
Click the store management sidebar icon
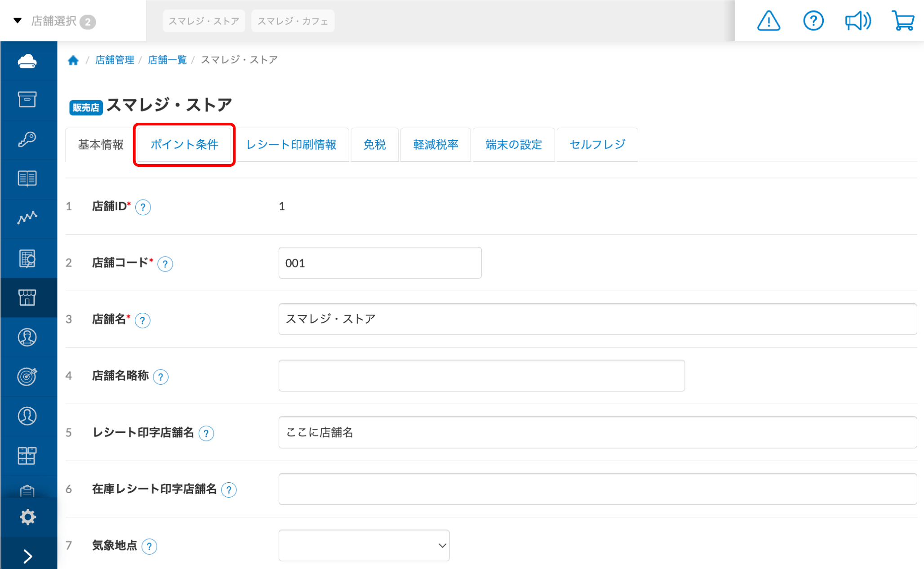pyautogui.click(x=27, y=298)
